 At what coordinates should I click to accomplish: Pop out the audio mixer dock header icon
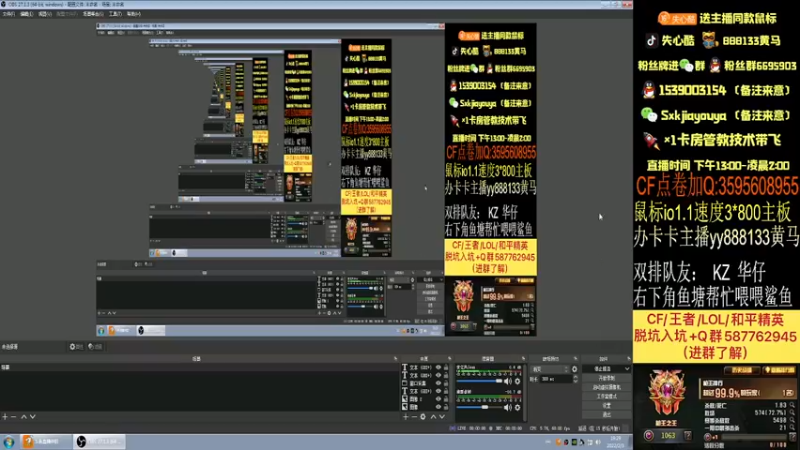coord(523,359)
